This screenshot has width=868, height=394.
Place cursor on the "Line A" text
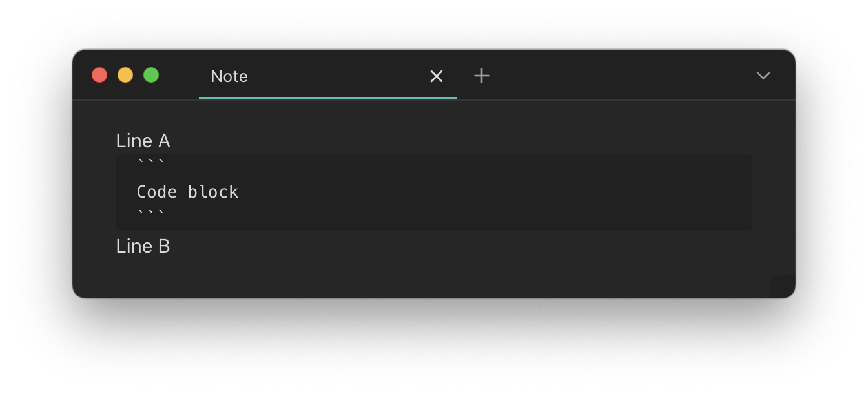tap(143, 141)
